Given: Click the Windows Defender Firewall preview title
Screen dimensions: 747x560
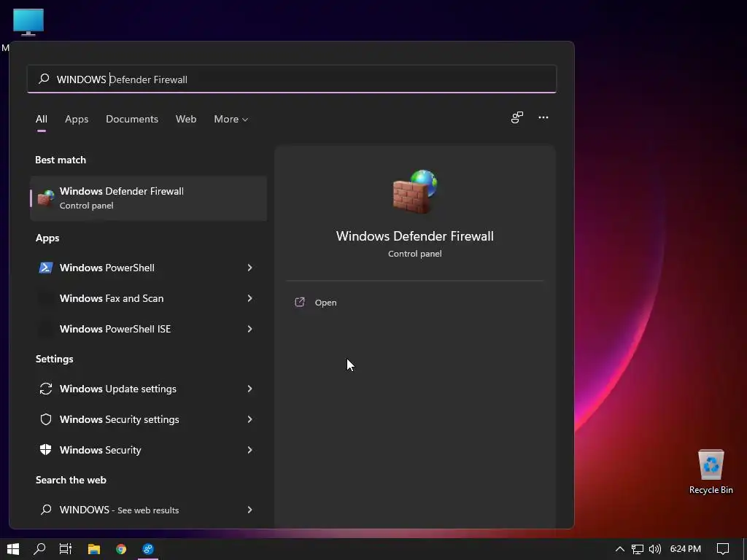Looking at the screenshot, I should [x=414, y=236].
